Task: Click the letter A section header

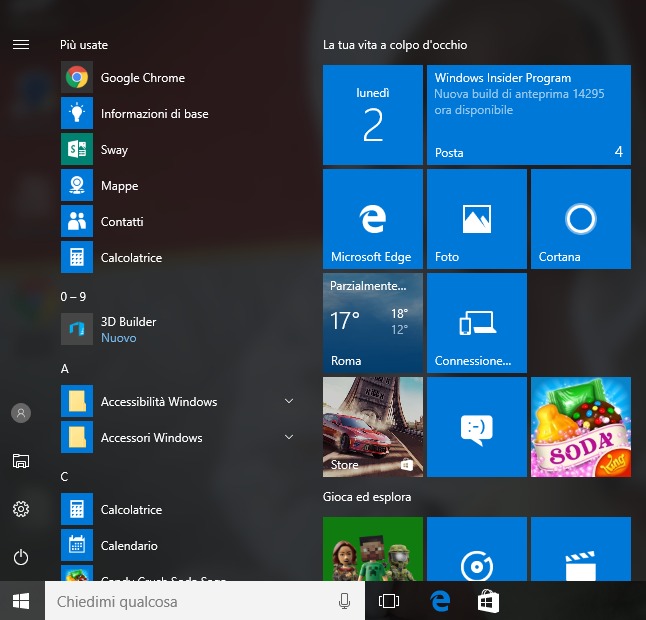Action: pos(65,369)
